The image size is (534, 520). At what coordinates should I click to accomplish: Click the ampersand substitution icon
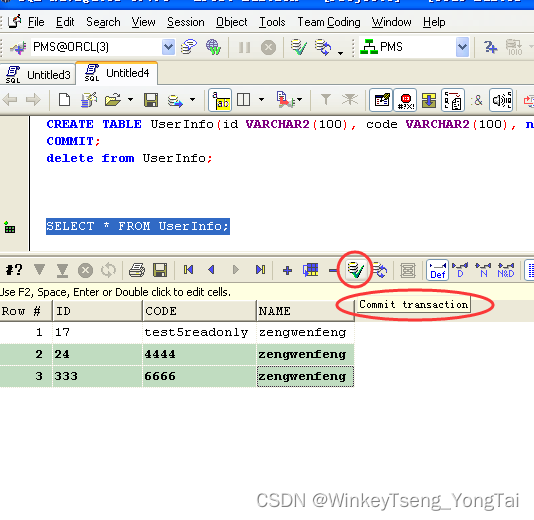click(x=477, y=100)
